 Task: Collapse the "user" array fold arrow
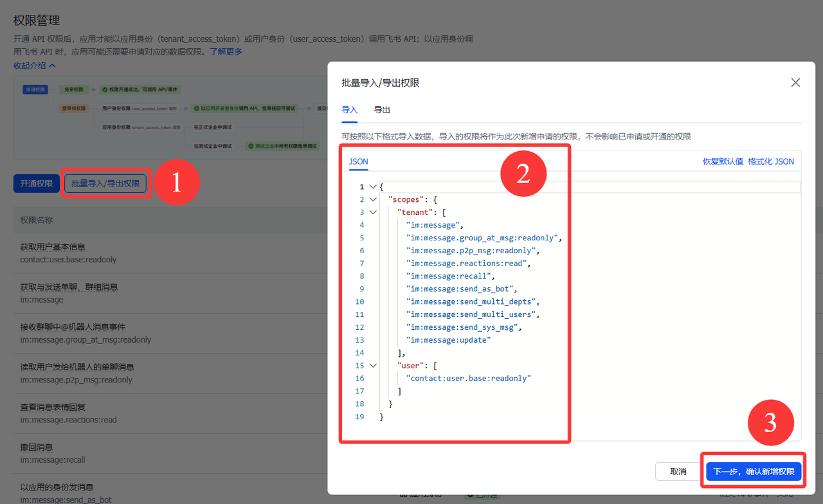(x=373, y=366)
